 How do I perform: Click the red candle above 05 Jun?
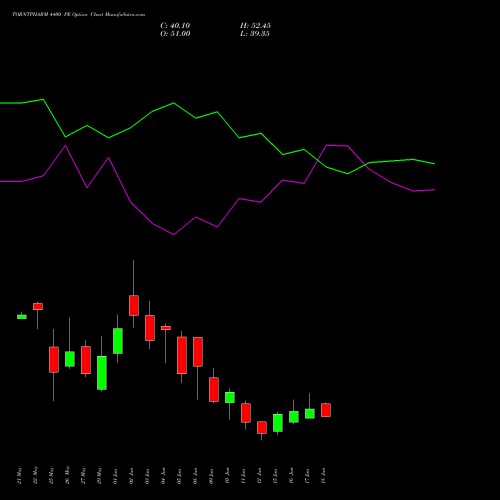coord(182,355)
